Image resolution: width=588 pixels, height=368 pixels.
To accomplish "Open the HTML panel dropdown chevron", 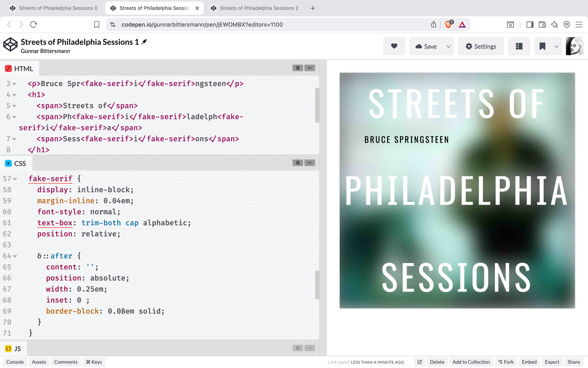I will pos(309,68).
